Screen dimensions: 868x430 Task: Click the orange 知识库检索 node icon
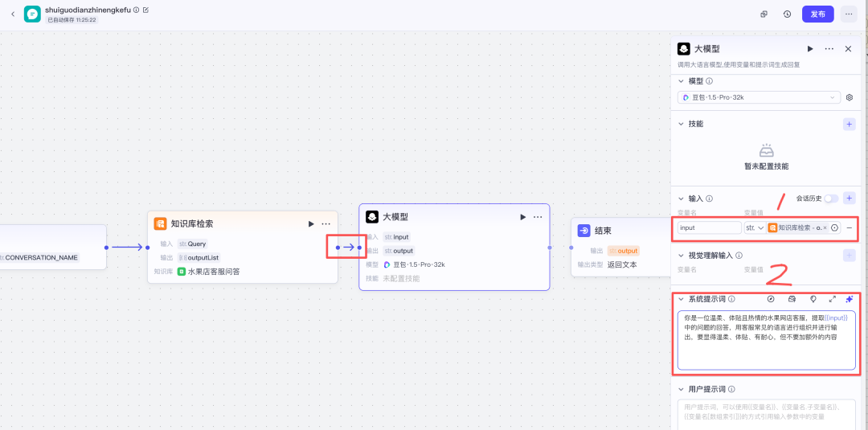(x=161, y=223)
